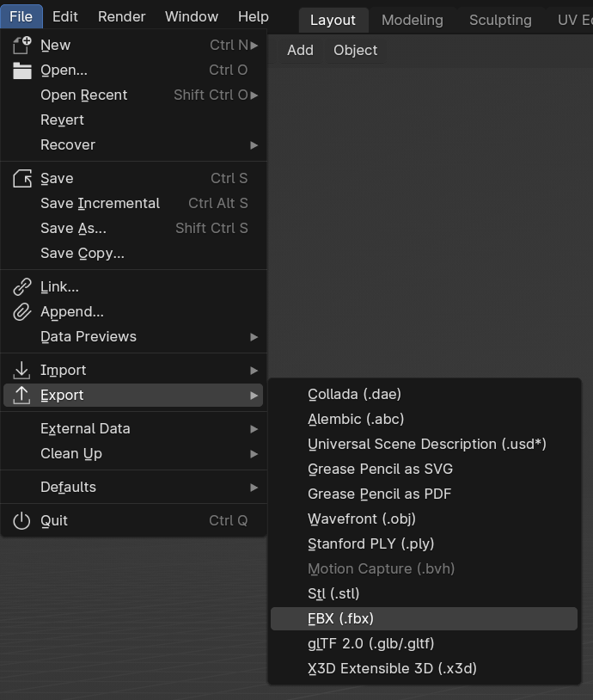
Task: Click the "Ctrl S" shortcut text
Action: 229,179
